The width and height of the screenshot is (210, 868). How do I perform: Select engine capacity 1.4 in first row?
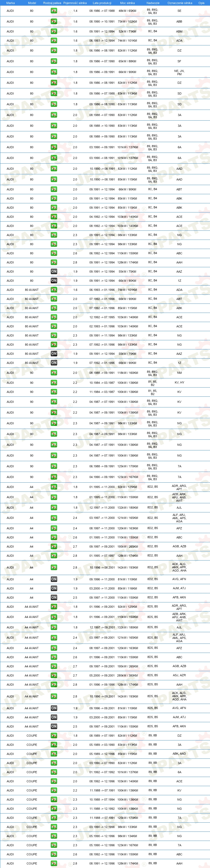point(75,11)
